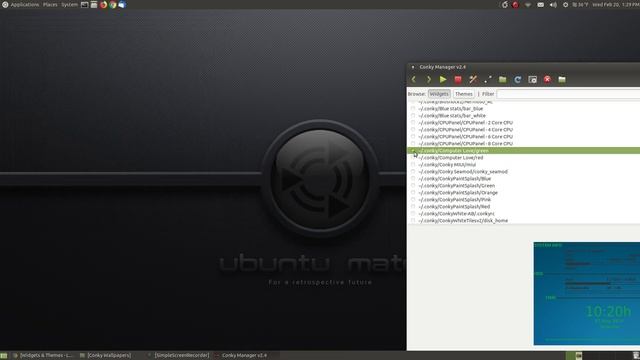
Task: Tick the CPUPanel - 8 Core CPU checkbox
Action: tap(413, 143)
